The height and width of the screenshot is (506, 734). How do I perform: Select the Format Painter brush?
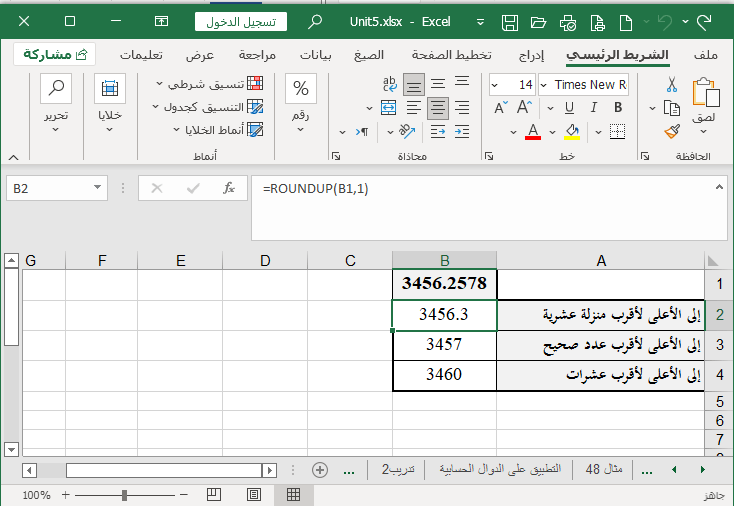click(672, 131)
